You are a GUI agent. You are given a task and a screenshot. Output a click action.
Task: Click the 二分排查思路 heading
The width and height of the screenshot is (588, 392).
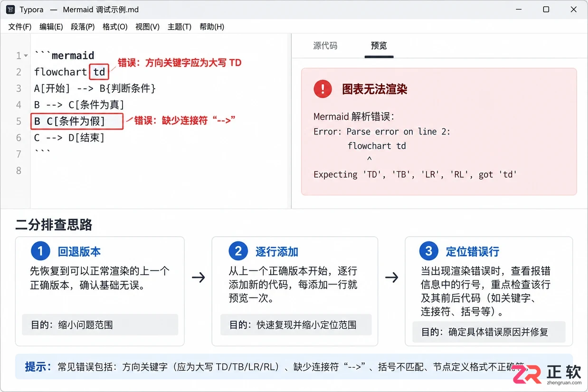(x=54, y=225)
